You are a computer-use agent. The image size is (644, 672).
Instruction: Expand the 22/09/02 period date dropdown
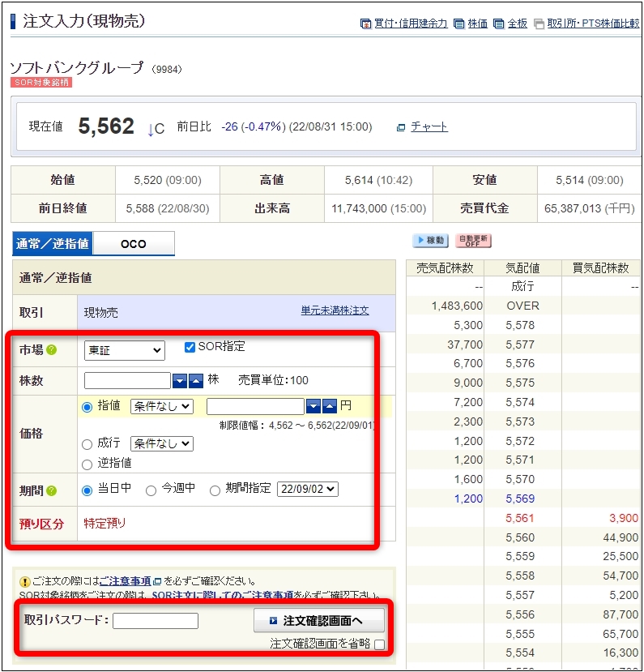click(x=307, y=490)
